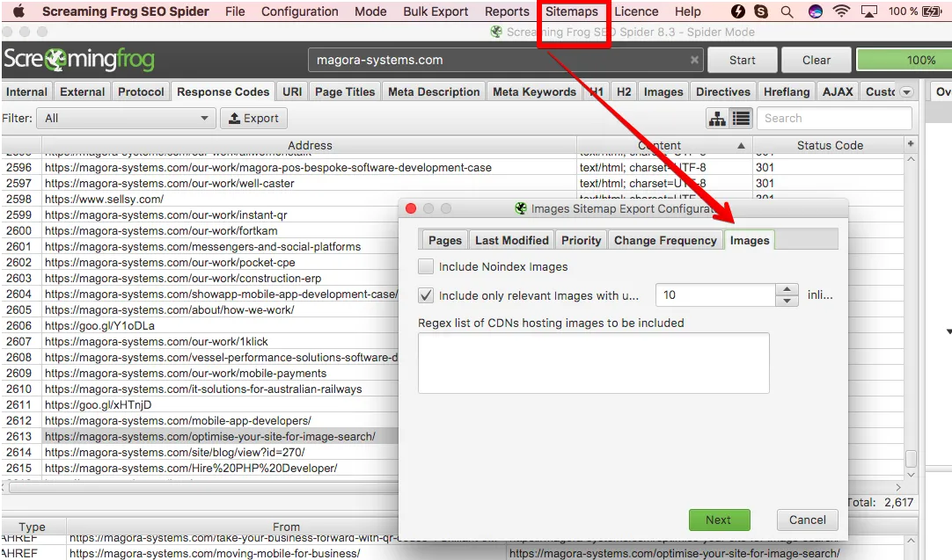Open the Skype menu bar icon

click(761, 11)
